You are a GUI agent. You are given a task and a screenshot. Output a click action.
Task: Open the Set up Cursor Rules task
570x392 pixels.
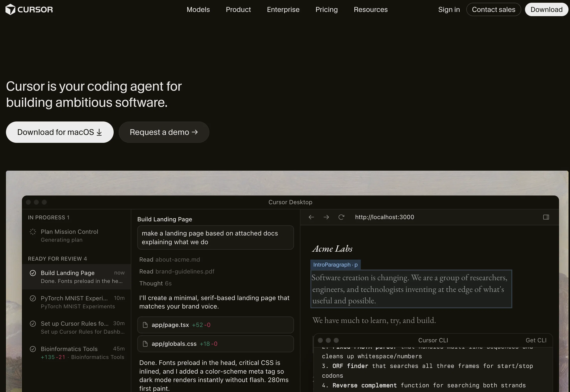coord(77,327)
